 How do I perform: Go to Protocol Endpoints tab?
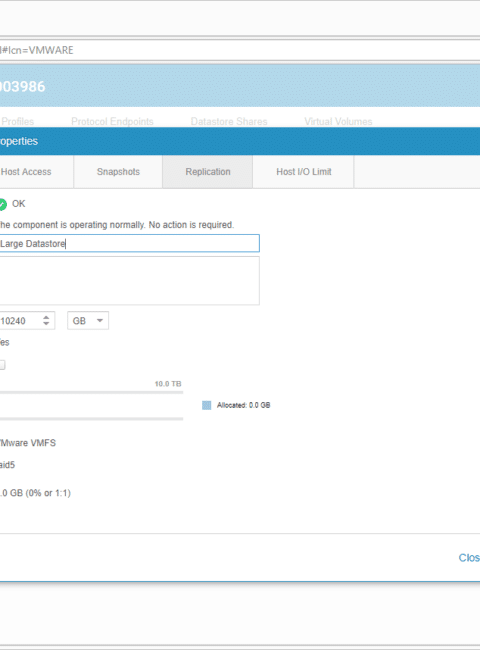tap(112, 121)
